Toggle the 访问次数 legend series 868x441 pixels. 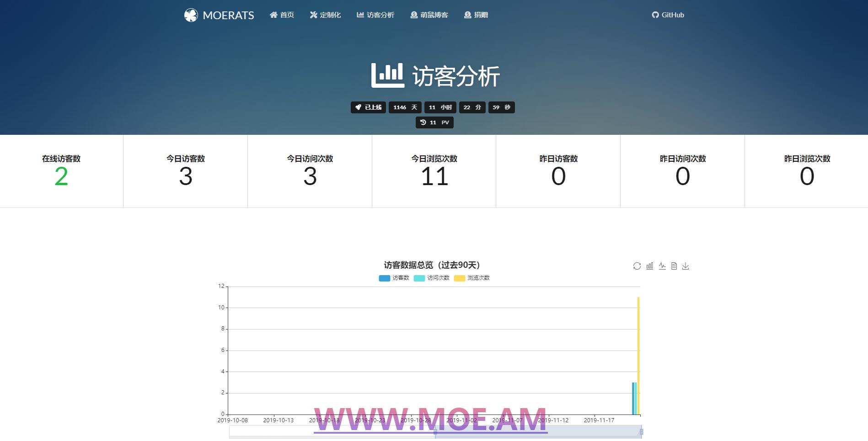pos(432,278)
